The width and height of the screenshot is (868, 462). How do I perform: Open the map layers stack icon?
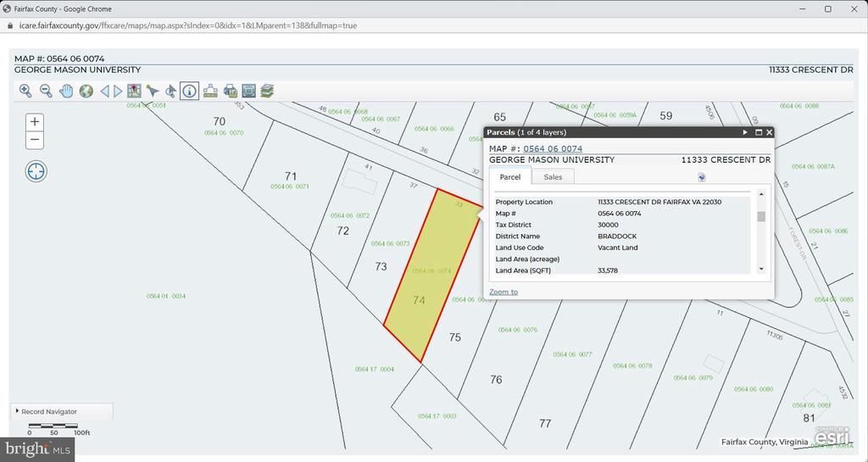[x=267, y=91]
